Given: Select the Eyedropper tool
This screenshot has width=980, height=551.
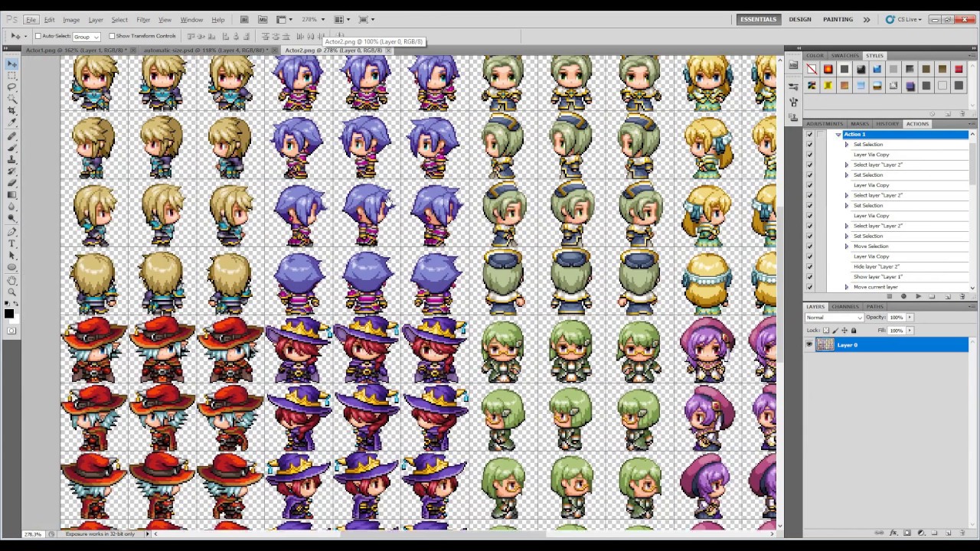Looking at the screenshot, I should [x=12, y=122].
